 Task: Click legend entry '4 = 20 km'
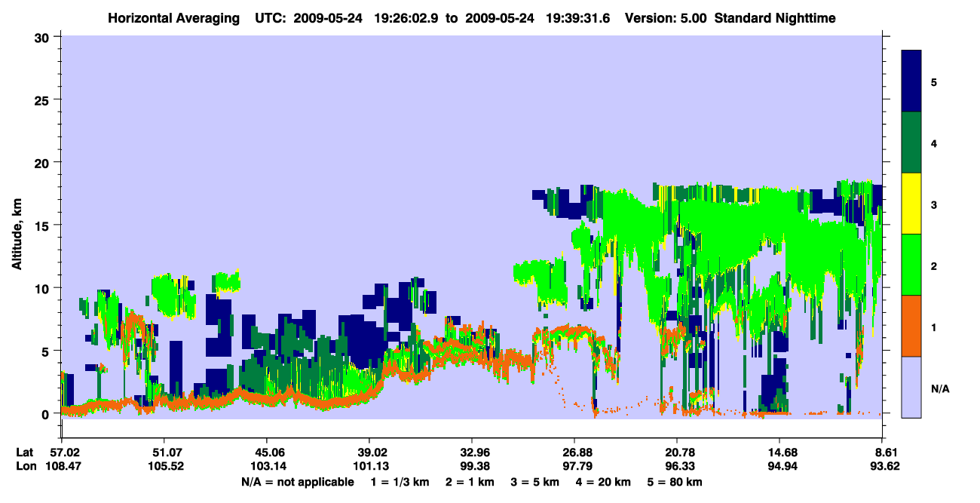[x=603, y=482]
